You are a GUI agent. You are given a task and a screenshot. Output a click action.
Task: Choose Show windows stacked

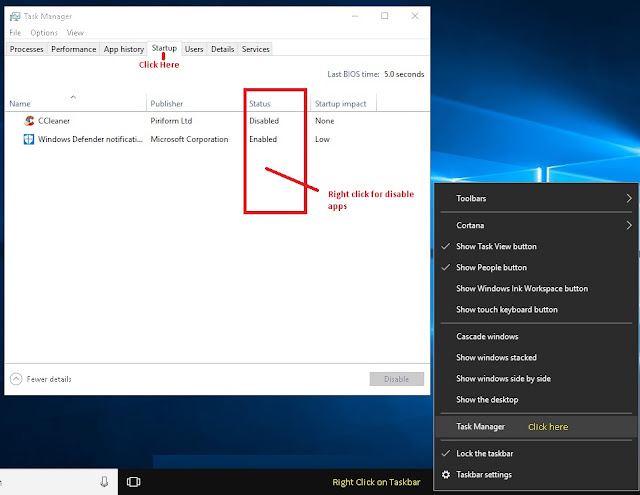(x=536, y=357)
